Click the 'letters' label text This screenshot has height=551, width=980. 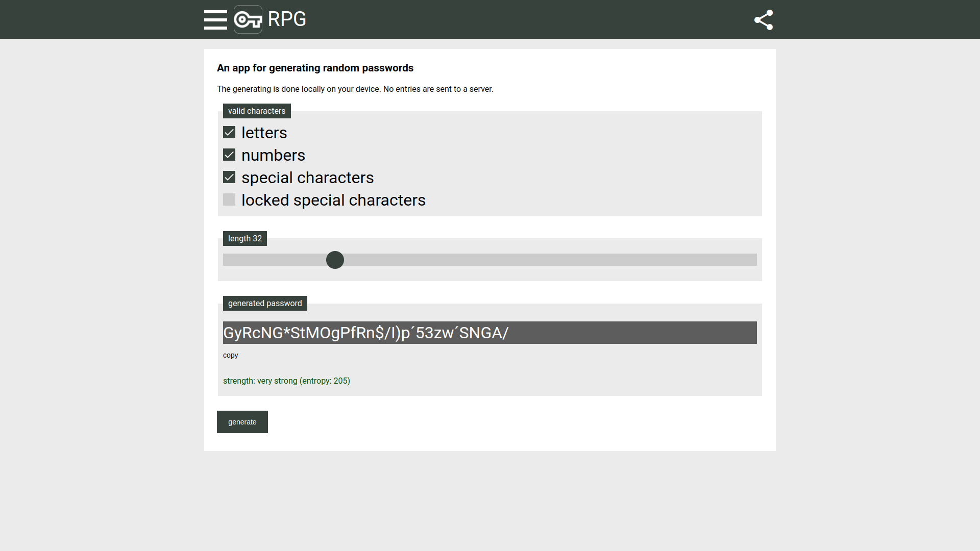point(264,133)
